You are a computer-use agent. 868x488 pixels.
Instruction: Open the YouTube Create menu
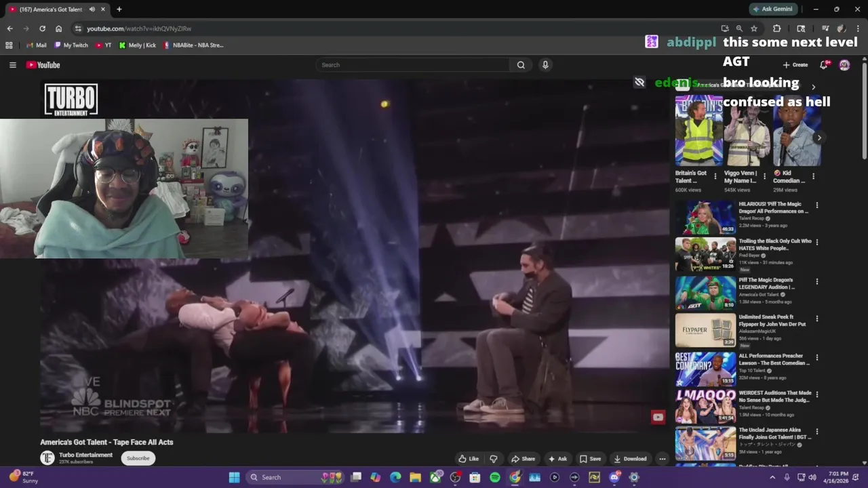click(x=795, y=65)
